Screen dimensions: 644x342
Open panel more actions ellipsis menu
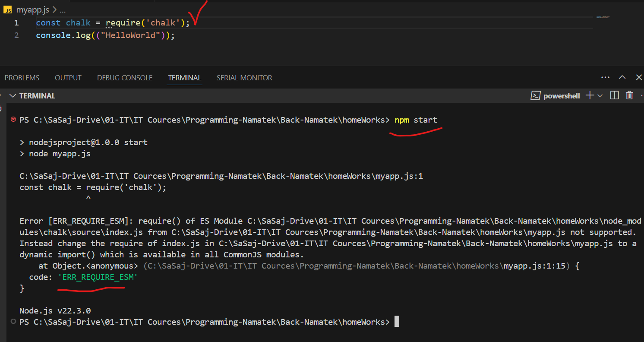[x=606, y=78]
